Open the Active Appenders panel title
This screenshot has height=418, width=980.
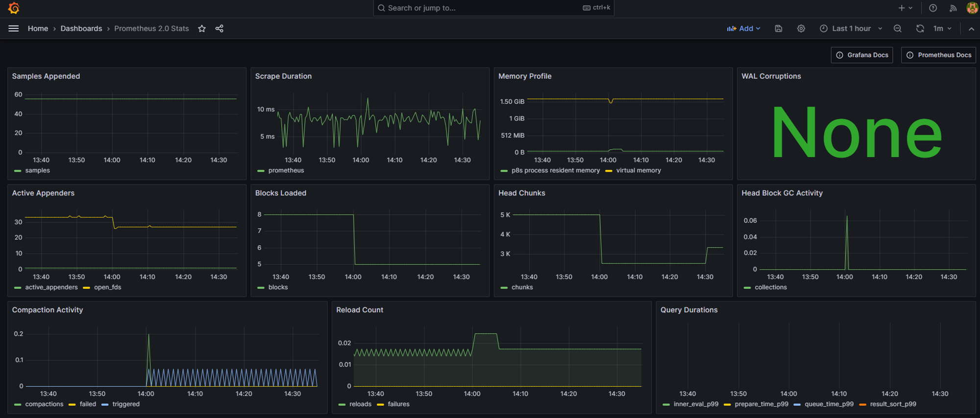43,193
